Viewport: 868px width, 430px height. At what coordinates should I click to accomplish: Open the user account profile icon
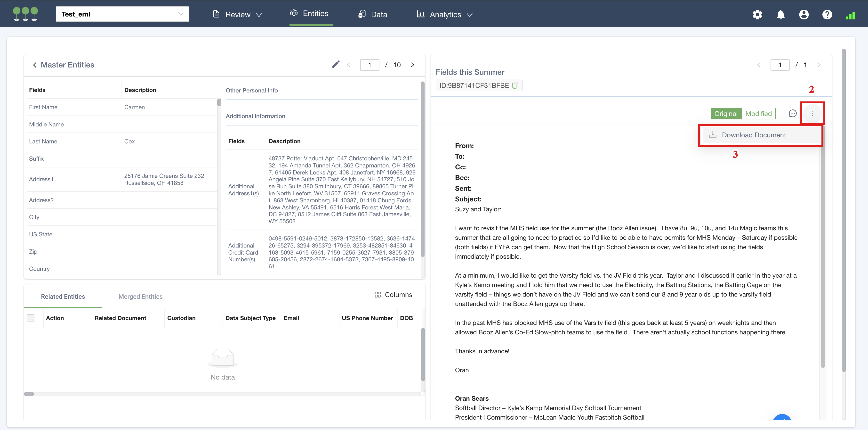click(x=804, y=15)
